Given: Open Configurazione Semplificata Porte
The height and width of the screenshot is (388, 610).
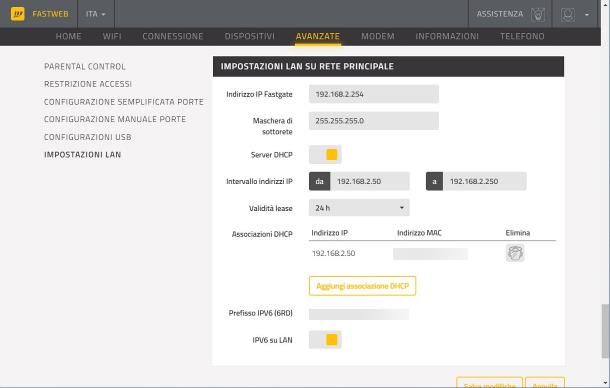Looking at the screenshot, I should click(124, 102).
